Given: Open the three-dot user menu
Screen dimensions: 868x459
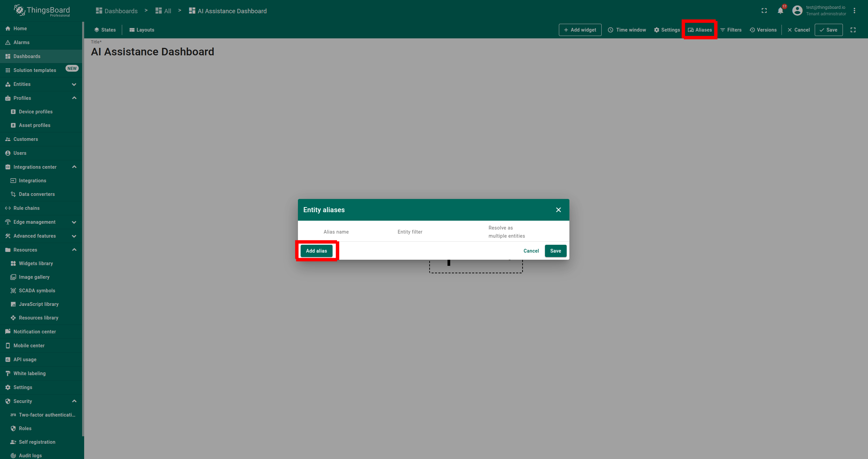Looking at the screenshot, I should [854, 11].
